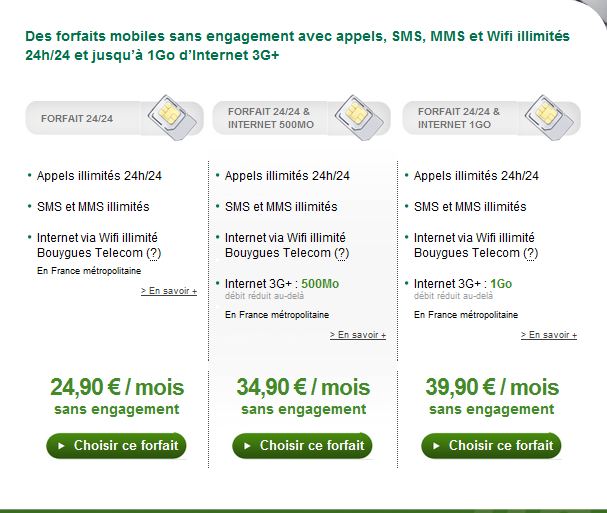Click the green 1Go data allowance text
This screenshot has height=513, width=607.
pyautogui.click(x=501, y=284)
